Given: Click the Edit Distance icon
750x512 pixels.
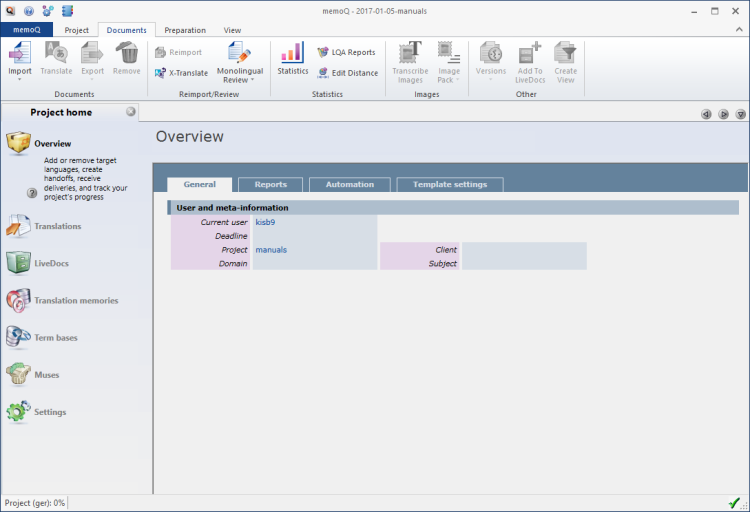Looking at the screenshot, I should 347,72.
